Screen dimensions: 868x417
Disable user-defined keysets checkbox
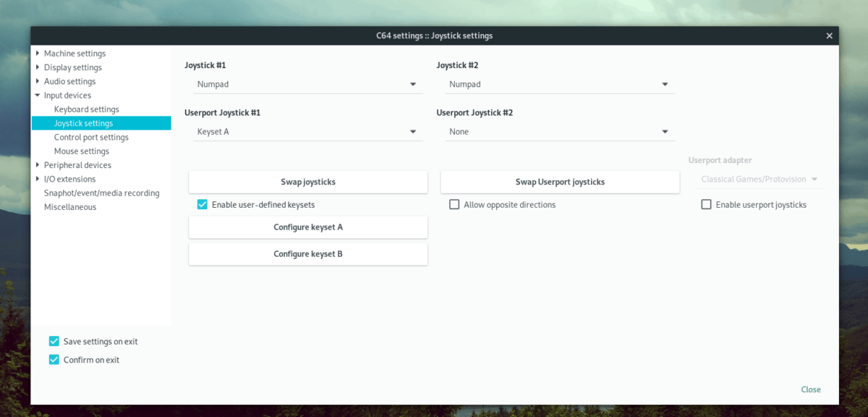click(203, 205)
